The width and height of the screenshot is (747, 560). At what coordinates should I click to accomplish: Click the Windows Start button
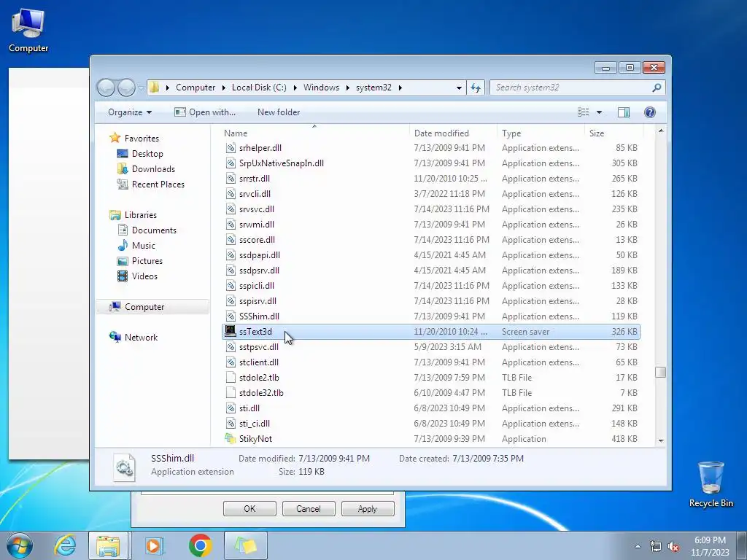(x=19, y=545)
